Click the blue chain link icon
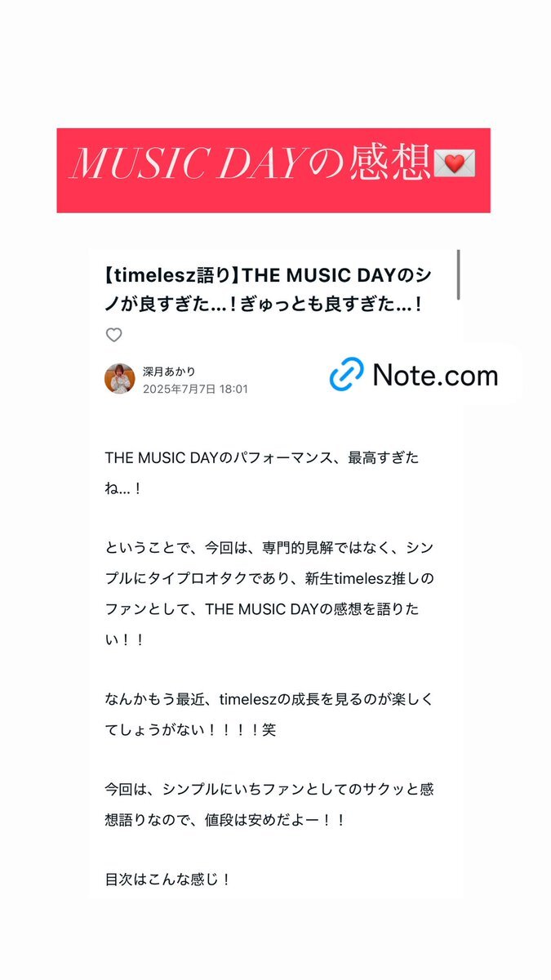This screenshot has width=551, height=980. point(346,375)
